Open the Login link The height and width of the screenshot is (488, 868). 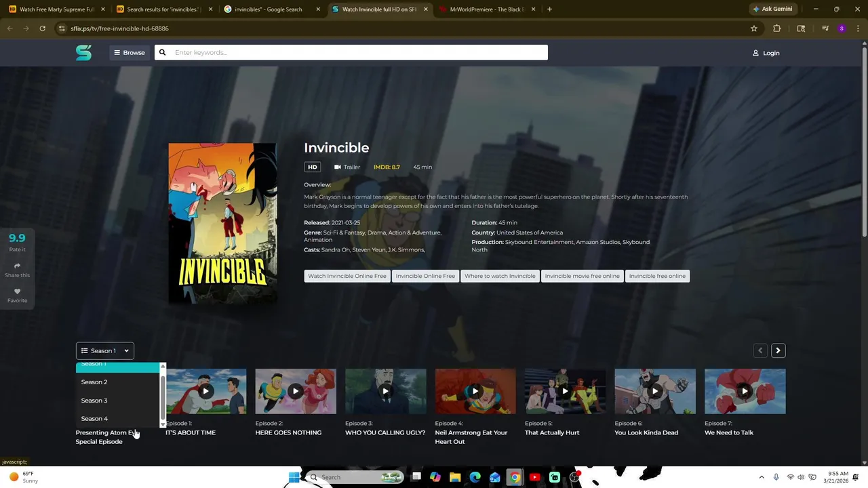coord(766,53)
